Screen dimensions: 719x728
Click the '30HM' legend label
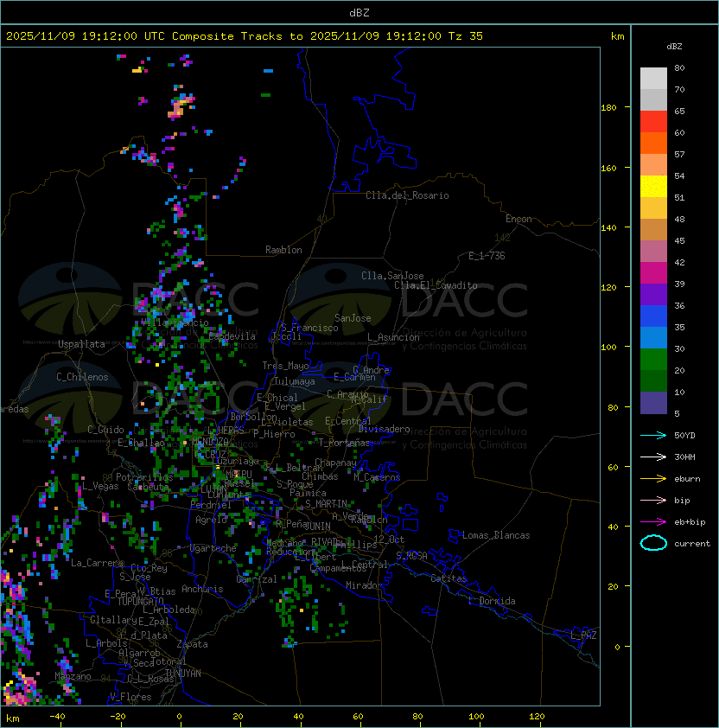pos(684,457)
